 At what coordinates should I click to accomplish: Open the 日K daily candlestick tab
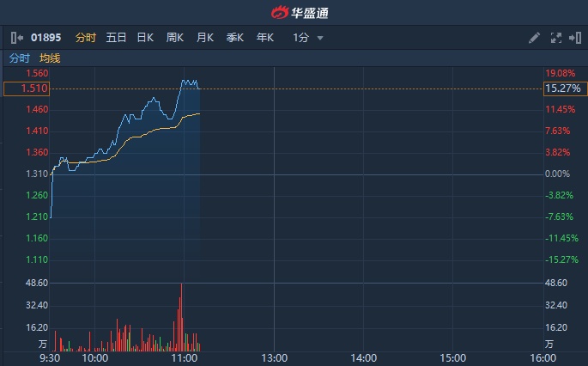pyautogui.click(x=145, y=38)
